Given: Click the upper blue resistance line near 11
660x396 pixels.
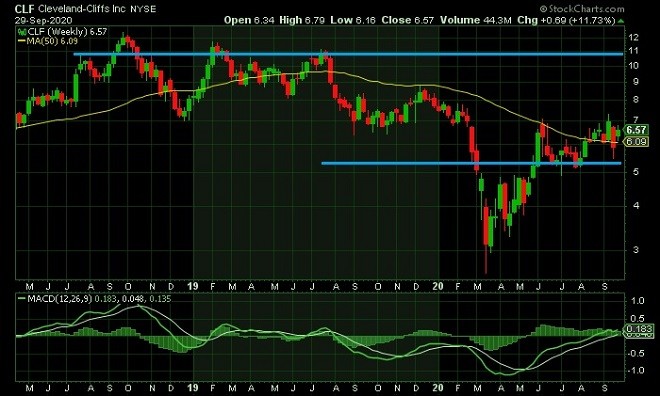Looking at the screenshot, I should [x=349, y=54].
